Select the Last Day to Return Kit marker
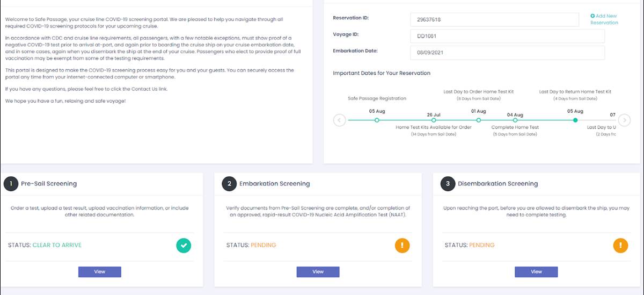 [x=575, y=120]
